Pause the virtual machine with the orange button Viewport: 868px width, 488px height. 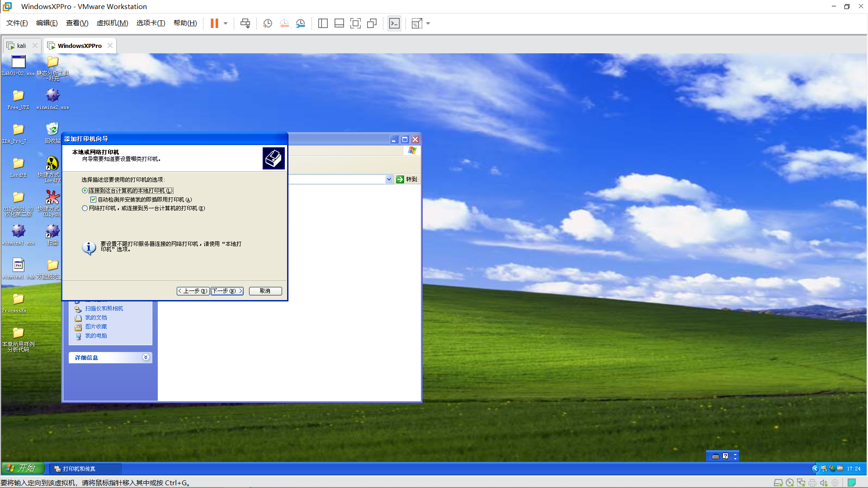(214, 23)
